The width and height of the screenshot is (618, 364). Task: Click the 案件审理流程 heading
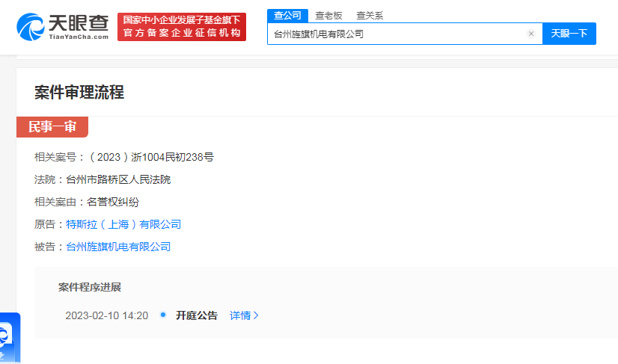point(79,93)
